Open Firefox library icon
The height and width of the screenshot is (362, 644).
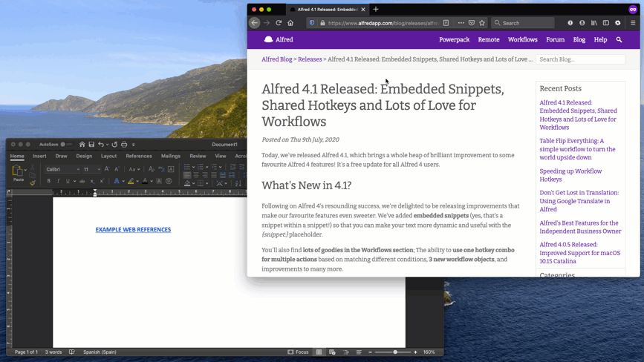594,23
